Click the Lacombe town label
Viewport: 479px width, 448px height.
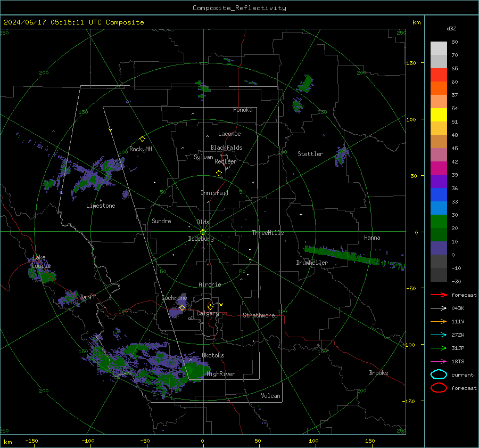tap(229, 134)
